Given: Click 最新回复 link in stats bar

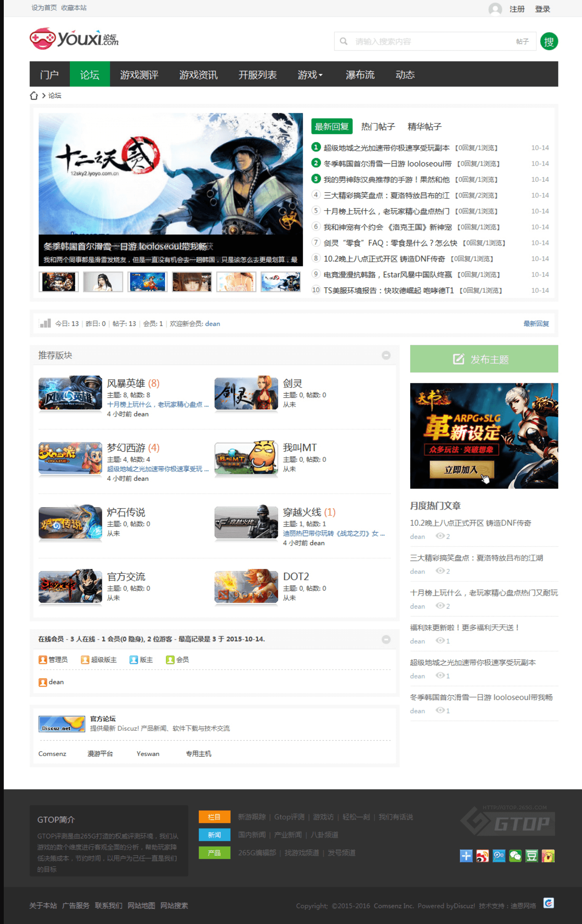Looking at the screenshot, I should coord(536,323).
